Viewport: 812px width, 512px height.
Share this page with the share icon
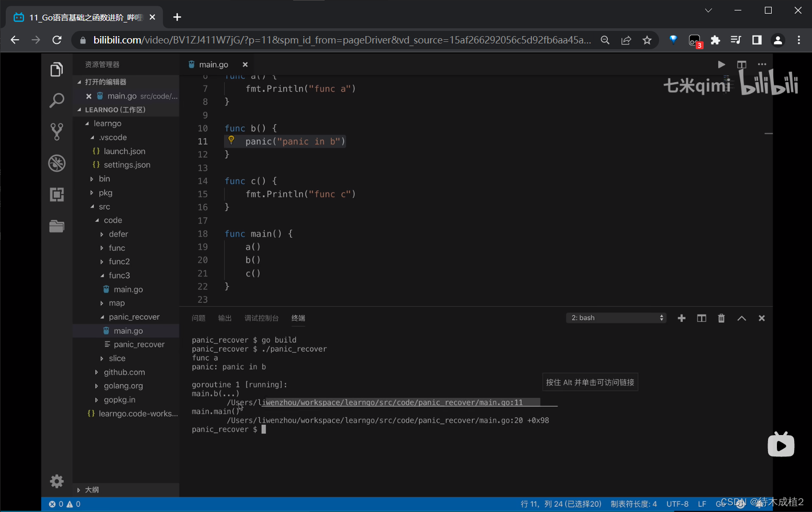point(626,40)
